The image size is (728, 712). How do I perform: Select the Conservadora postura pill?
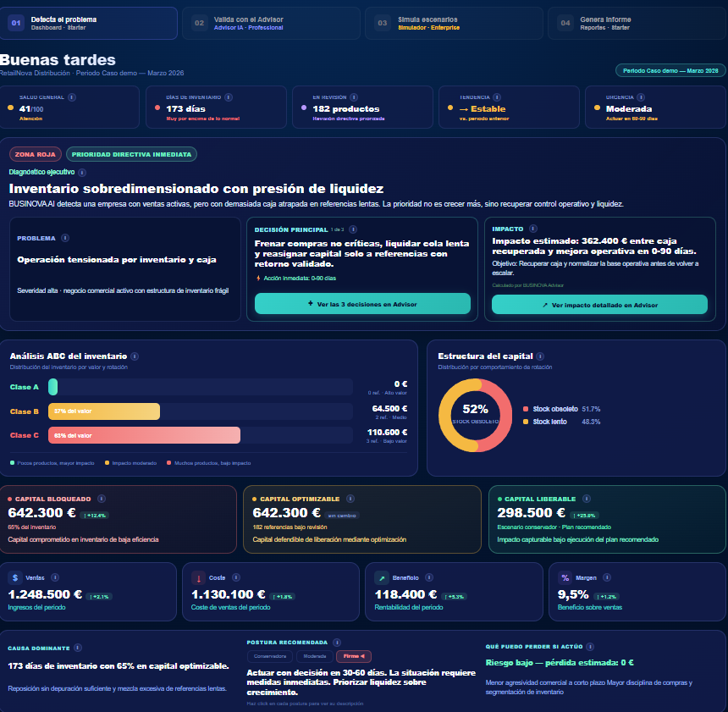(x=270, y=656)
